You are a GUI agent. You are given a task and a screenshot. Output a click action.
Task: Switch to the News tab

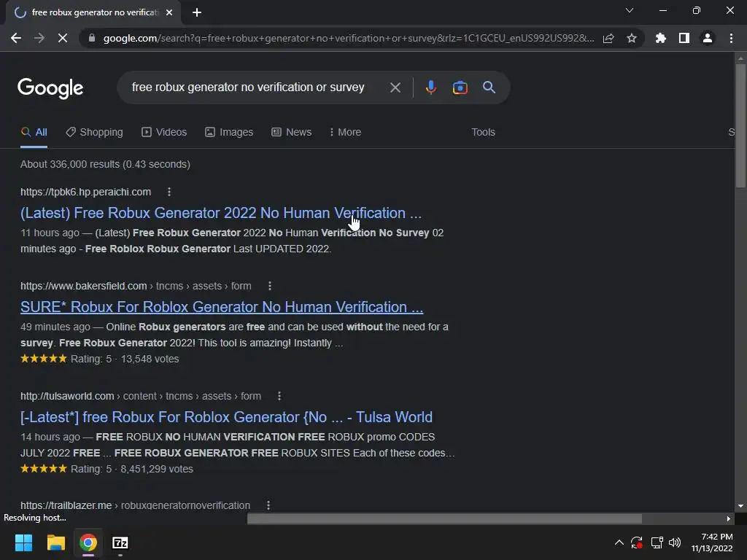point(292,133)
